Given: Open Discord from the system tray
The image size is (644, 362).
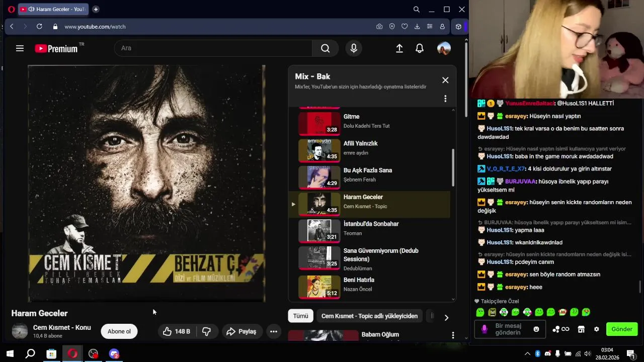Looking at the screenshot, I should coord(547,354).
